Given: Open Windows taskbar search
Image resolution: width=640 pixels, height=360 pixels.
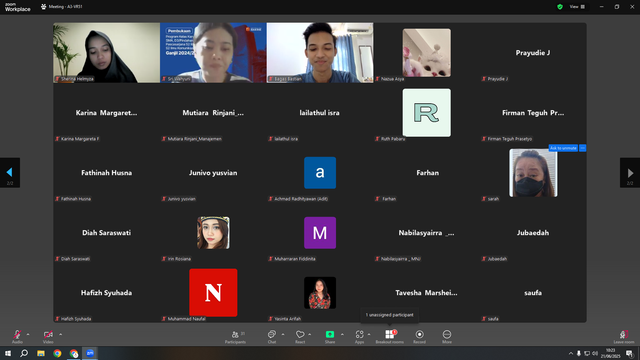Looking at the screenshot, I should click(x=24, y=353).
